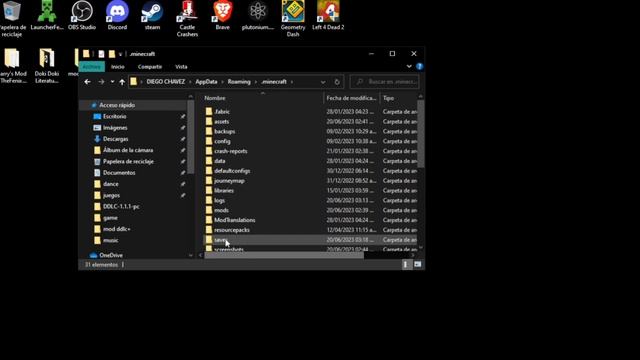Viewport: 640px width, 360px height.
Task: Go up one folder level
Action: tap(122, 82)
